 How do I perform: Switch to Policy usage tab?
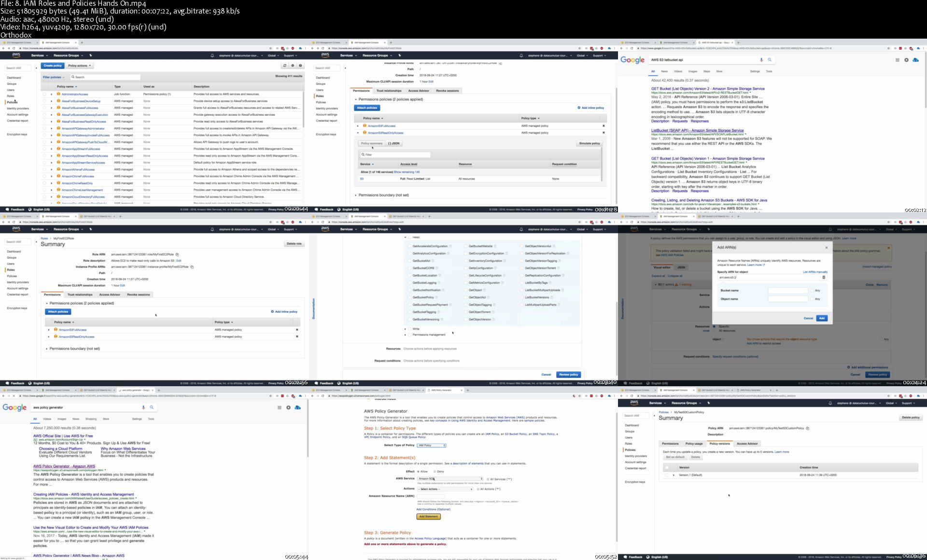694,444
